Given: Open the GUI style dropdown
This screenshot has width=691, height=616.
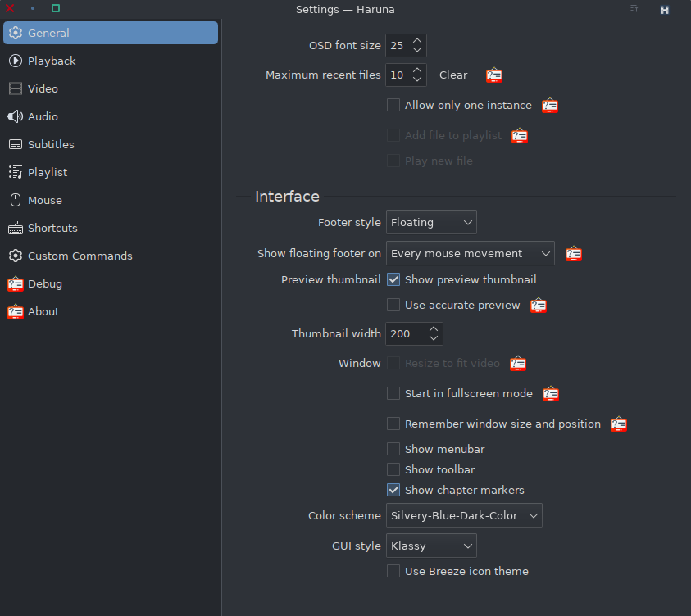Looking at the screenshot, I should 431,546.
